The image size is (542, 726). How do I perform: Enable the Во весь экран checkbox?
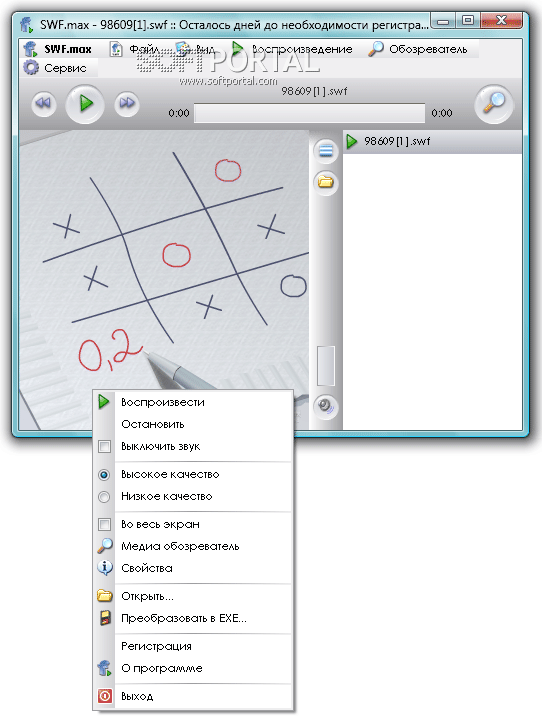tap(105, 524)
